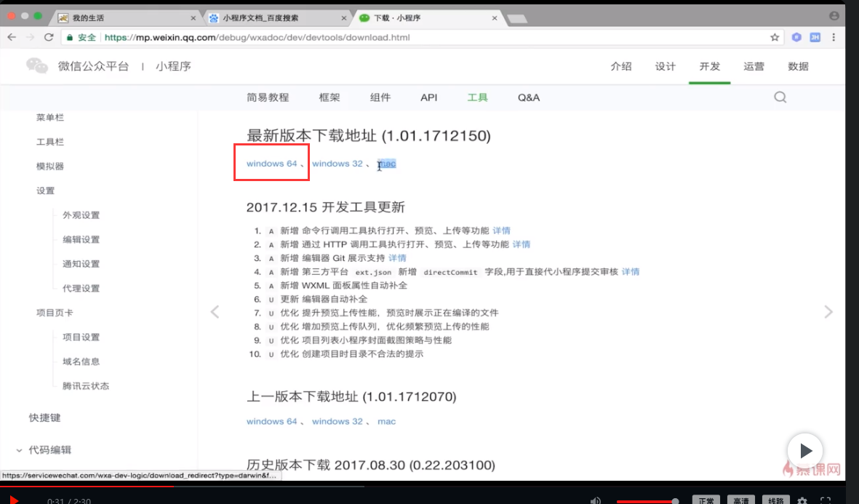Go to previous doc page arrow
Image resolution: width=859 pixels, height=504 pixels.
215,312
